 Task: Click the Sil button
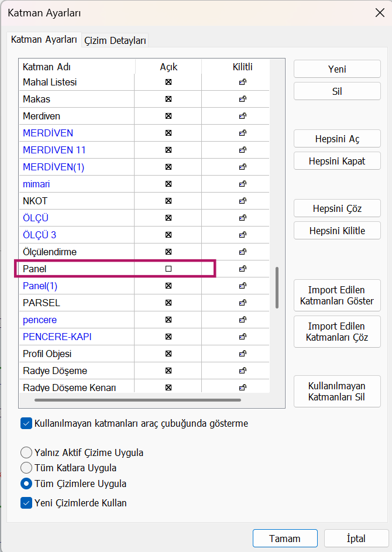[x=337, y=91]
